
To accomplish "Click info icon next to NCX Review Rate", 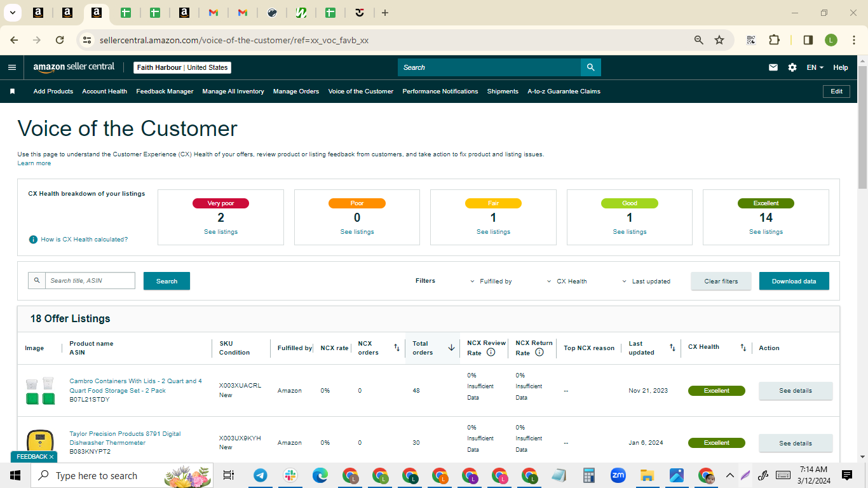I will (491, 352).
